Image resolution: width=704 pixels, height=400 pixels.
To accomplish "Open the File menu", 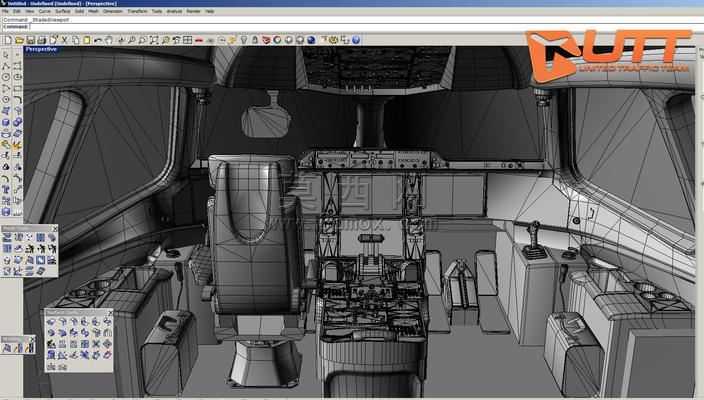I will coord(5,11).
